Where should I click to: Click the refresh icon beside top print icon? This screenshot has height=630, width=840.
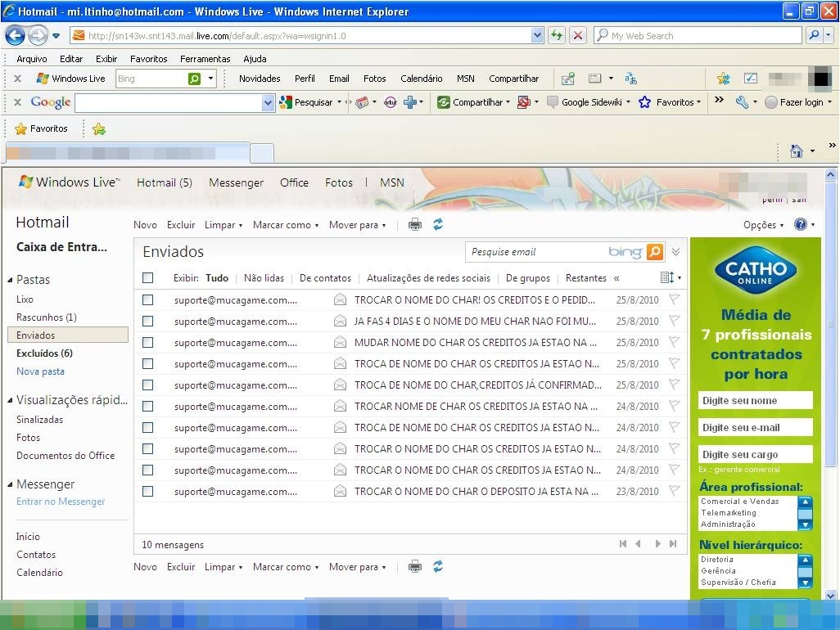point(438,225)
